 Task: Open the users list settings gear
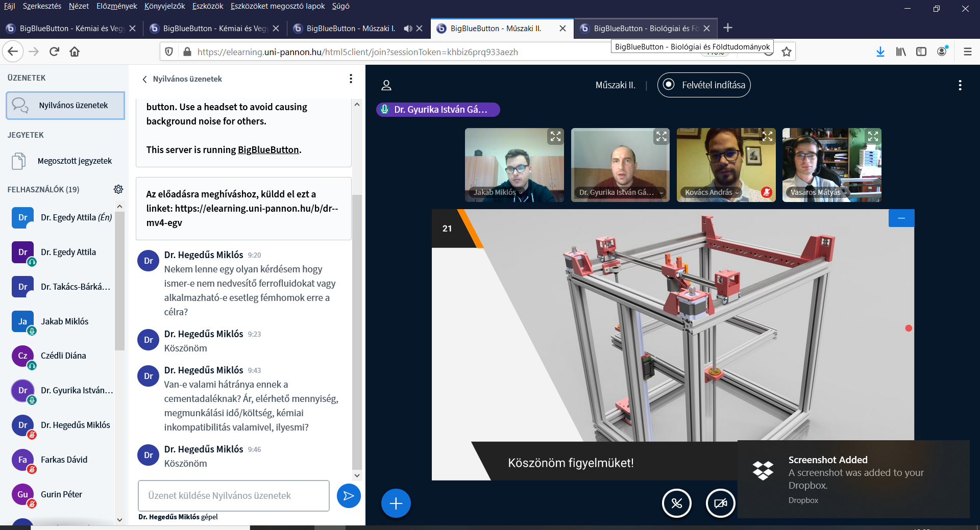point(118,189)
